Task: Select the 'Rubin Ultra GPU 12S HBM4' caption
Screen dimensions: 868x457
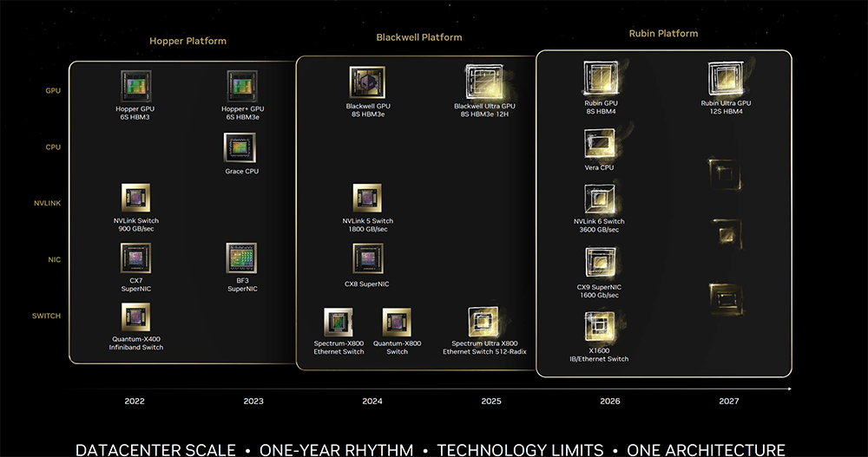Action: point(726,108)
